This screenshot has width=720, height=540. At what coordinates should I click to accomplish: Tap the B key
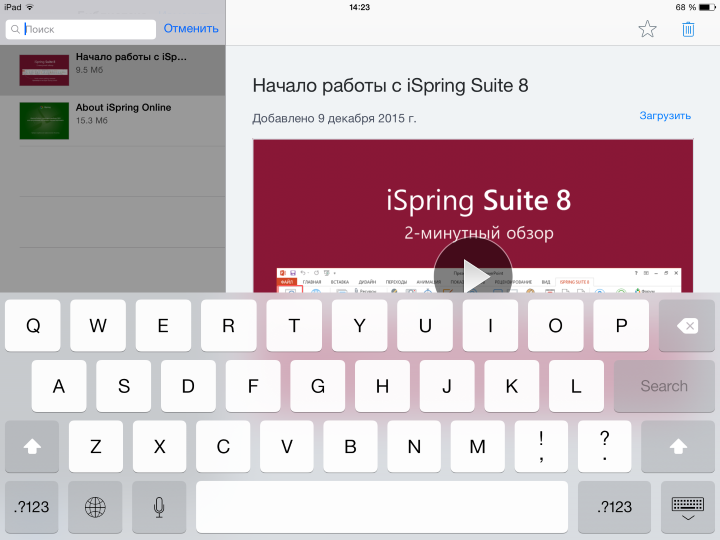point(350,446)
